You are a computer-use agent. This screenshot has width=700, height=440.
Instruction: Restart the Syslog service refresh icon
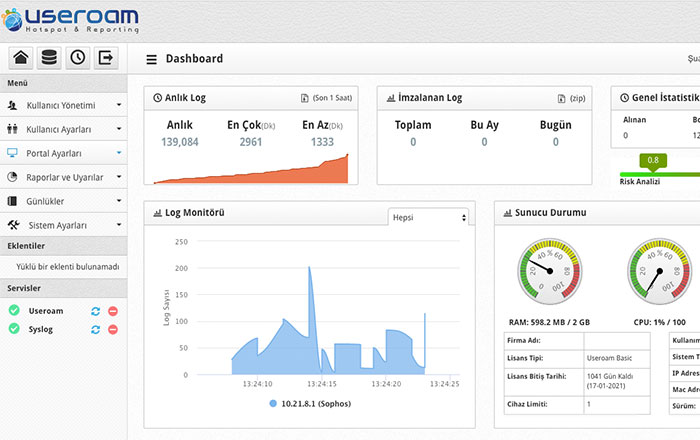coord(96,329)
